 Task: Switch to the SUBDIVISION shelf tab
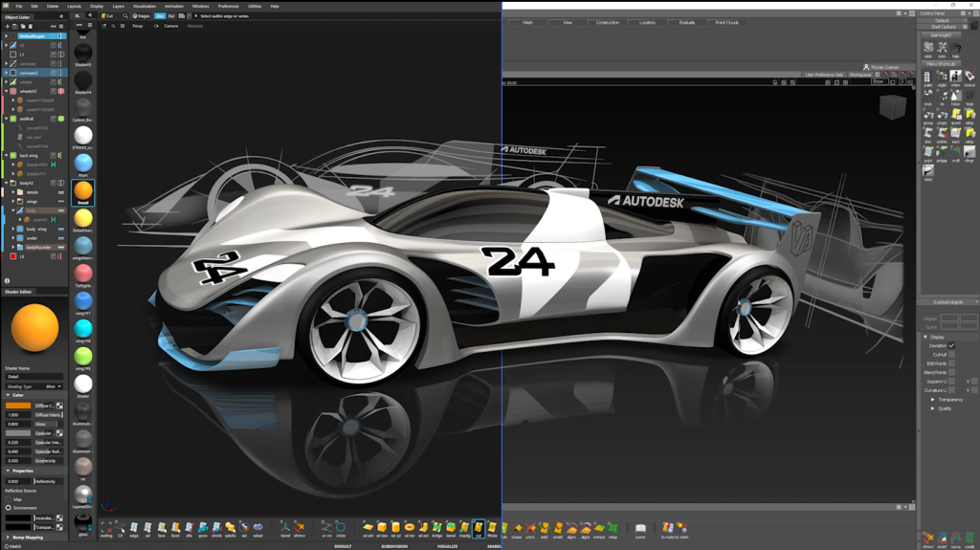(394, 546)
